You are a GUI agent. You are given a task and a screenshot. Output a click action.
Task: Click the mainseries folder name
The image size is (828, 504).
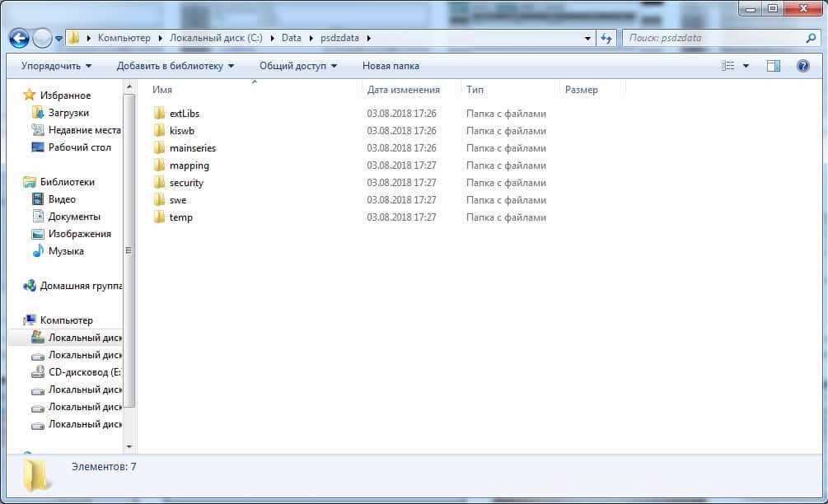(x=193, y=148)
